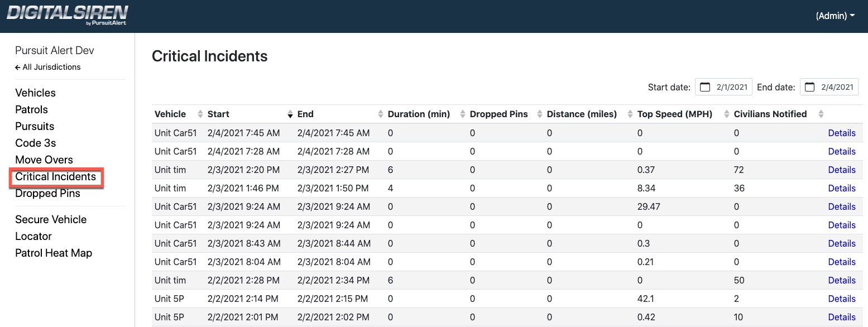Open End date calendar icon

coord(810,87)
